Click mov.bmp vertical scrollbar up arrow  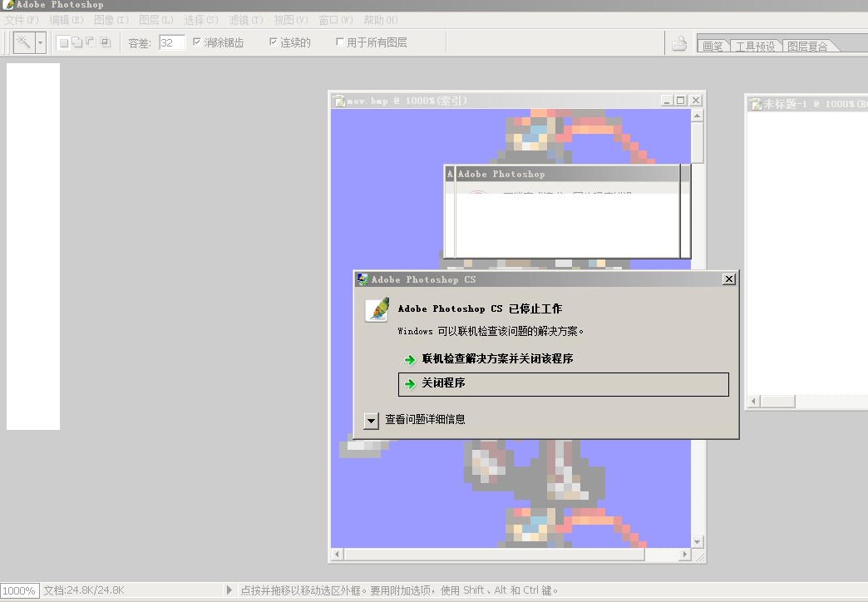click(698, 116)
